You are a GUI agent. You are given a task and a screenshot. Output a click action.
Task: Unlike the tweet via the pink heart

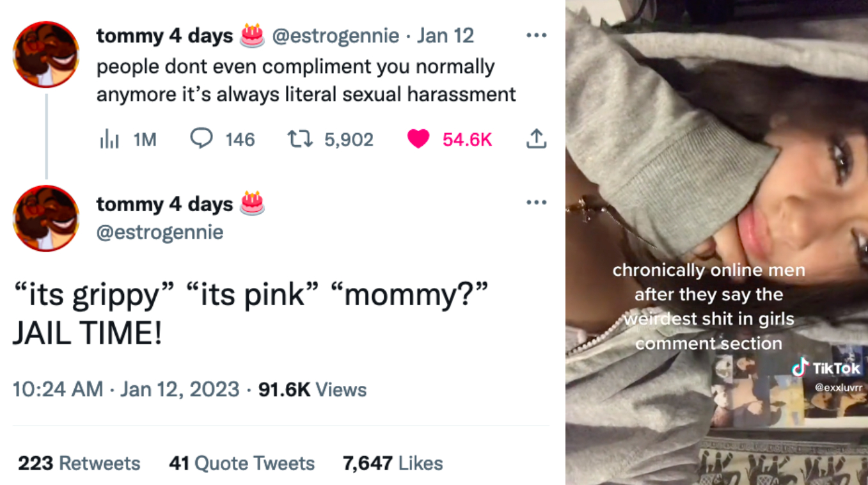tap(418, 139)
